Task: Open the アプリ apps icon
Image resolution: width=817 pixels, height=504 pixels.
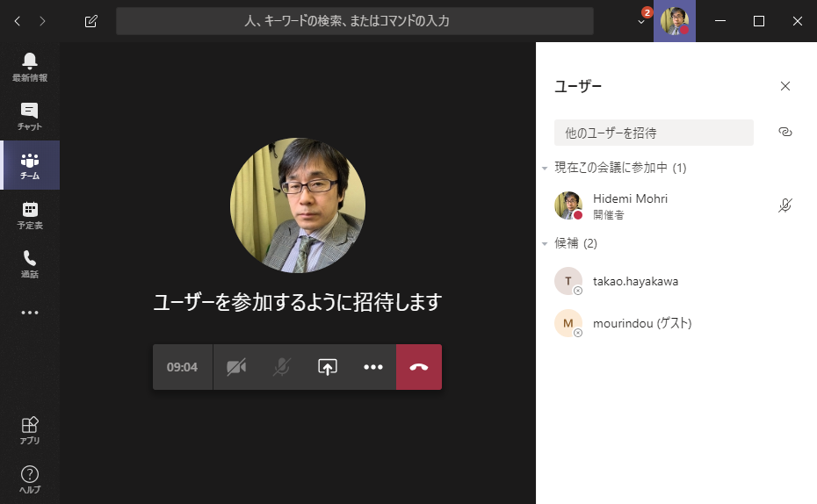Action: [30, 430]
